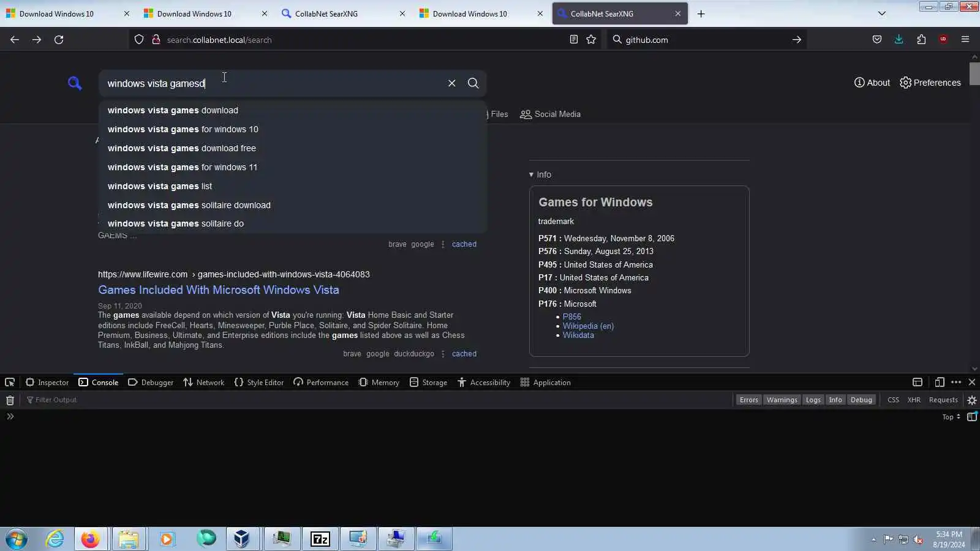Image resolution: width=980 pixels, height=551 pixels.
Task: Open Social Media search category
Action: [x=551, y=114]
